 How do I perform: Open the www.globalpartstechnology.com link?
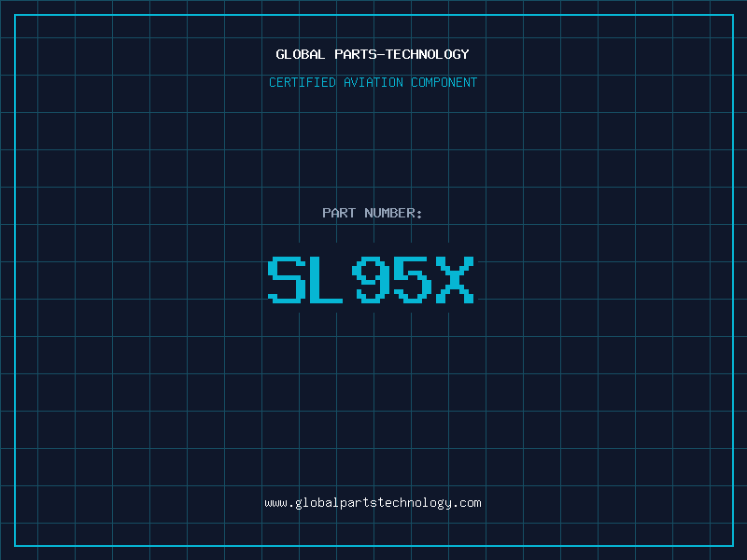coord(373,503)
